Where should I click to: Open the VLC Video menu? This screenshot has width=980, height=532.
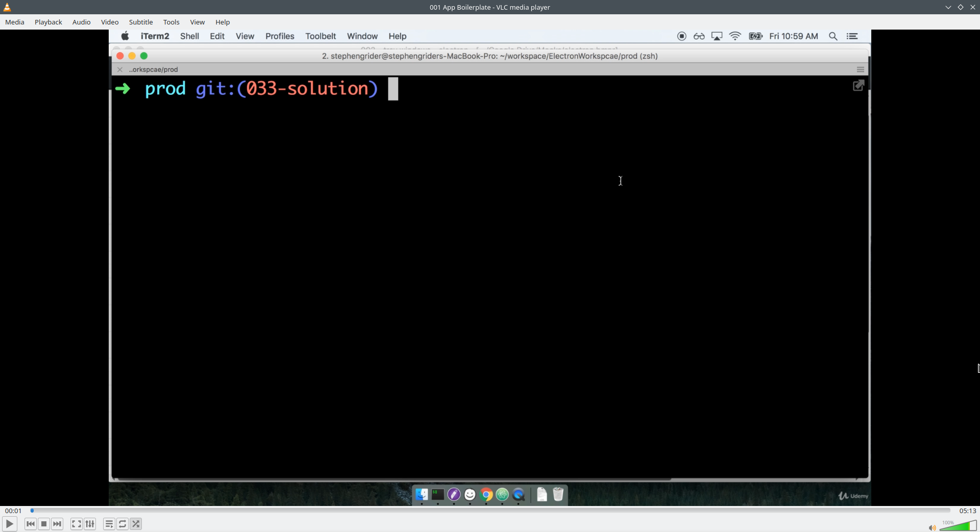pyautogui.click(x=110, y=22)
